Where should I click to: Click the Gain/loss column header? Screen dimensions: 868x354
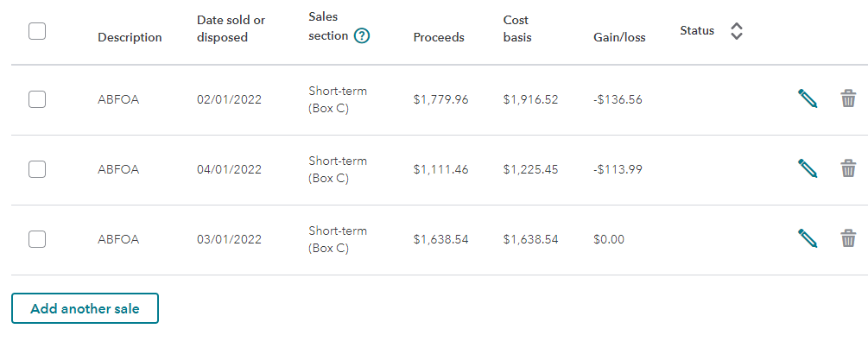pyautogui.click(x=619, y=37)
